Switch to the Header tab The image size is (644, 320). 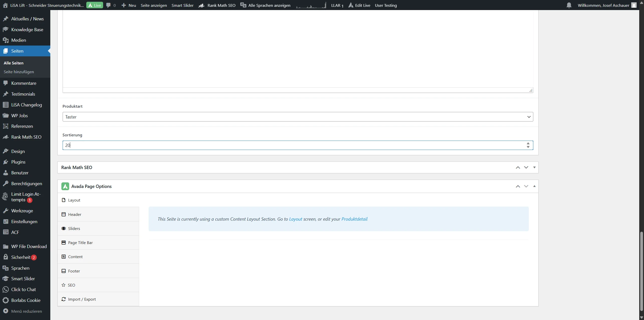[x=74, y=214]
